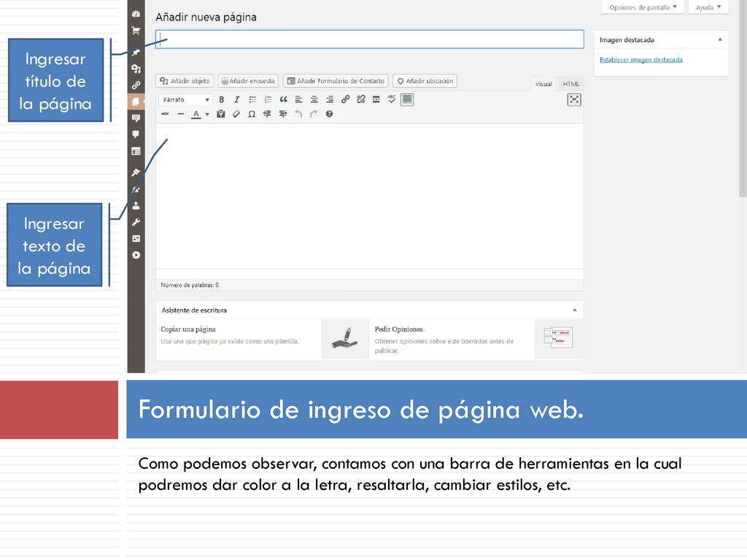Open the Pedir Opiniones option
Image resolution: width=747 pixels, height=560 pixels.
(x=398, y=329)
